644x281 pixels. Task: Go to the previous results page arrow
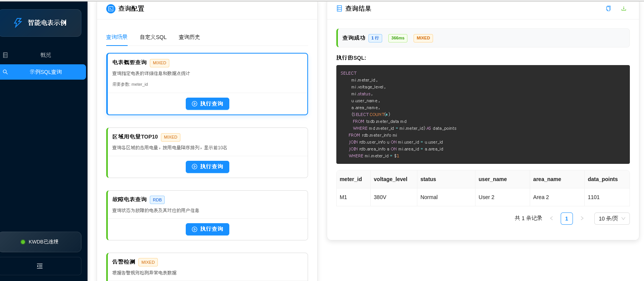[x=552, y=218]
